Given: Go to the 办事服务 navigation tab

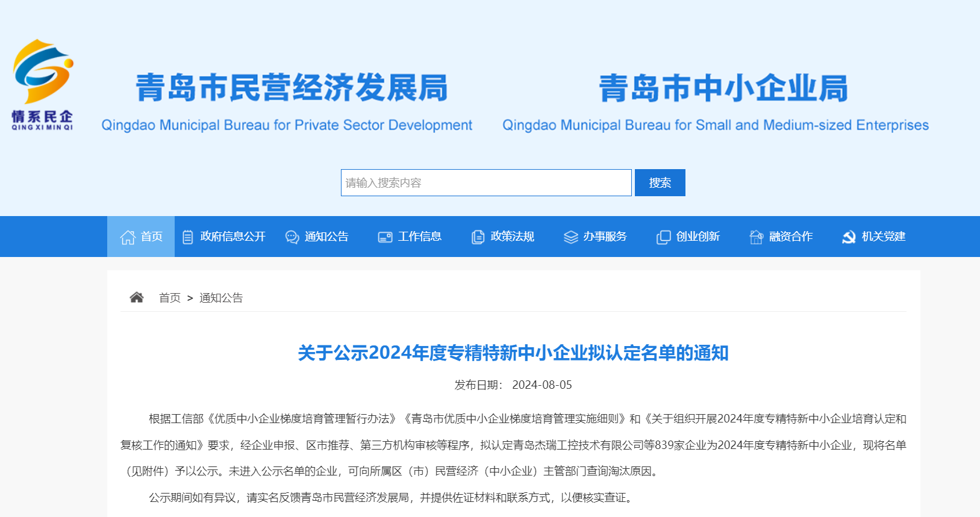Looking at the screenshot, I should (x=605, y=237).
